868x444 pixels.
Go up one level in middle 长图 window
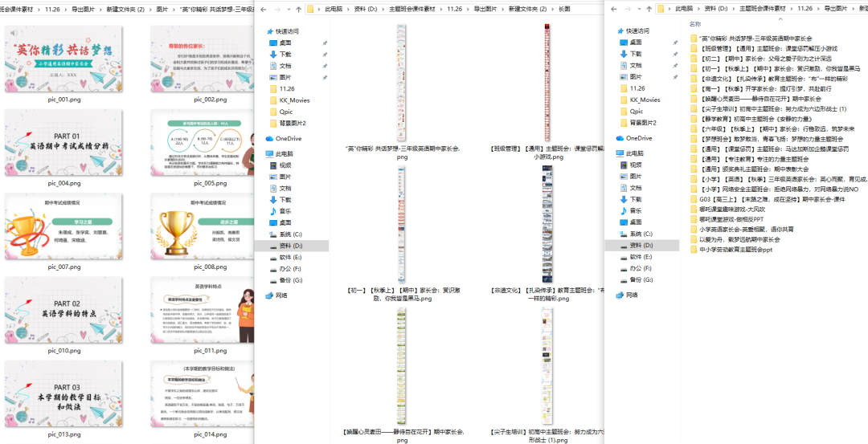[299, 10]
